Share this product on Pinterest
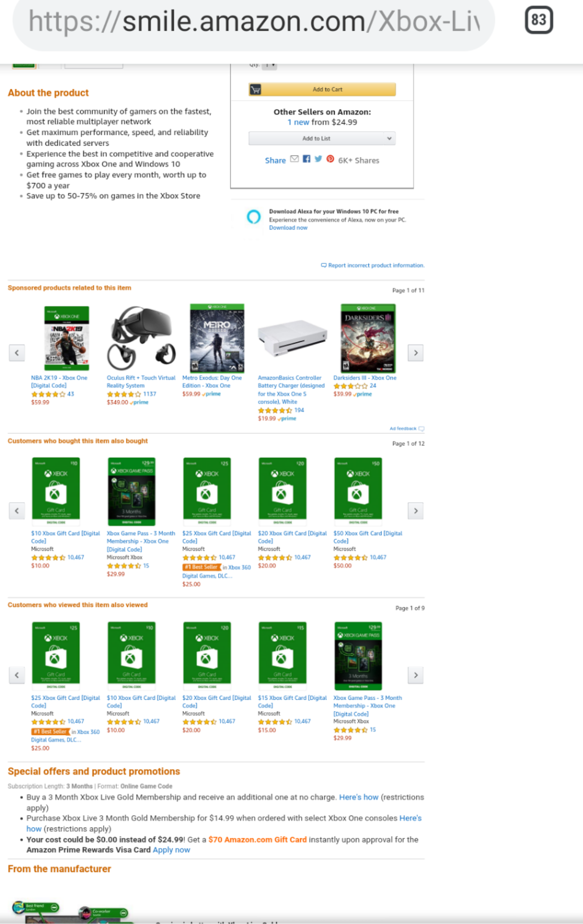 [x=330, y=159]
